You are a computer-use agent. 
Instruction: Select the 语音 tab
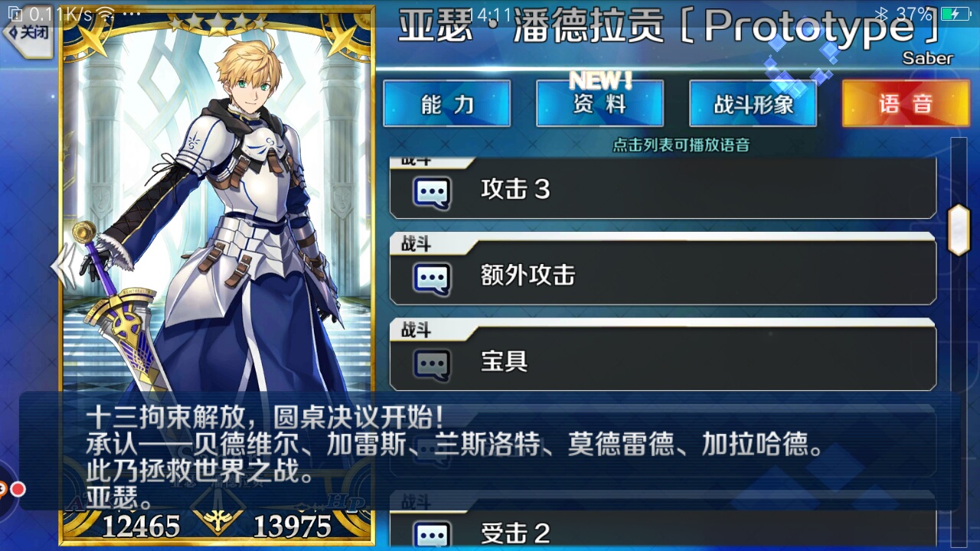click(906, 103)
